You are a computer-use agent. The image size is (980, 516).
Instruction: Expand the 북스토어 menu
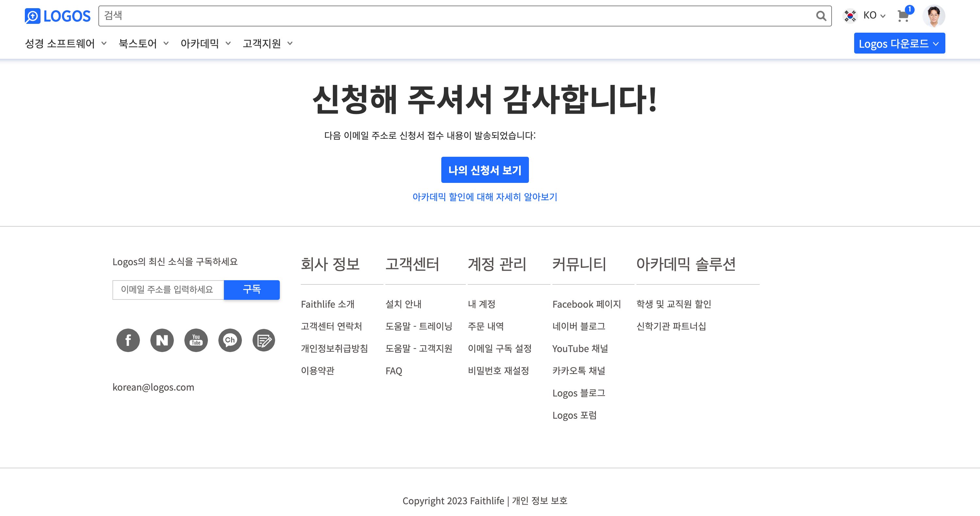click(x=144, y=43)
